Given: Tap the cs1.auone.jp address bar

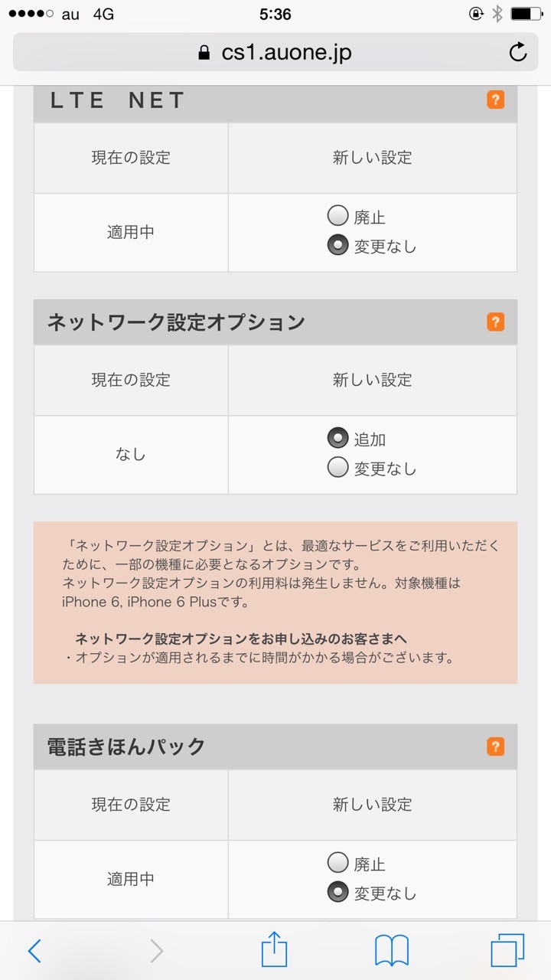Looking at the screenshot, I should point(275,52).
